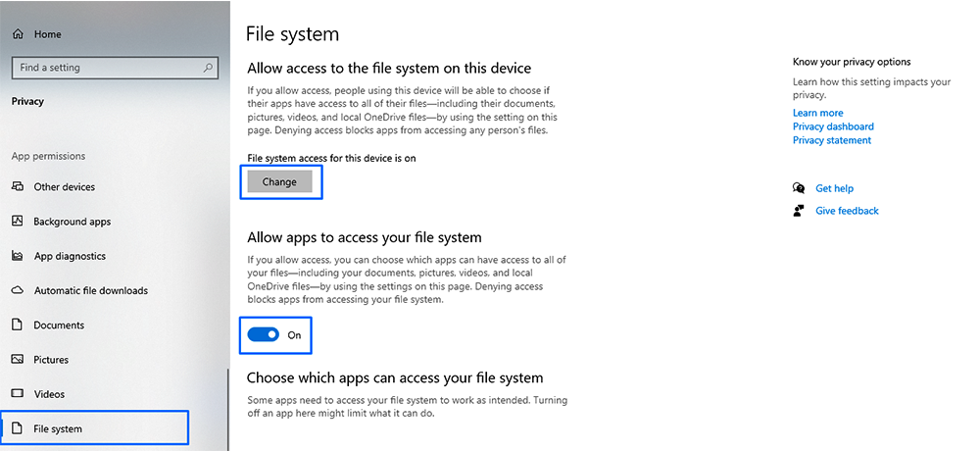Open the Privacy dashboard link

833,126
